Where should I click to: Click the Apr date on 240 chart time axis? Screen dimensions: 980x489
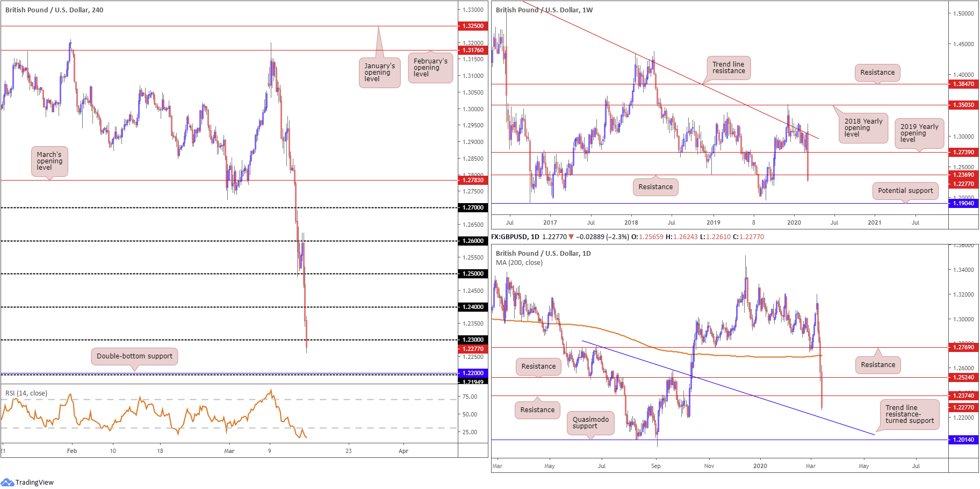(x=403, y=451)
